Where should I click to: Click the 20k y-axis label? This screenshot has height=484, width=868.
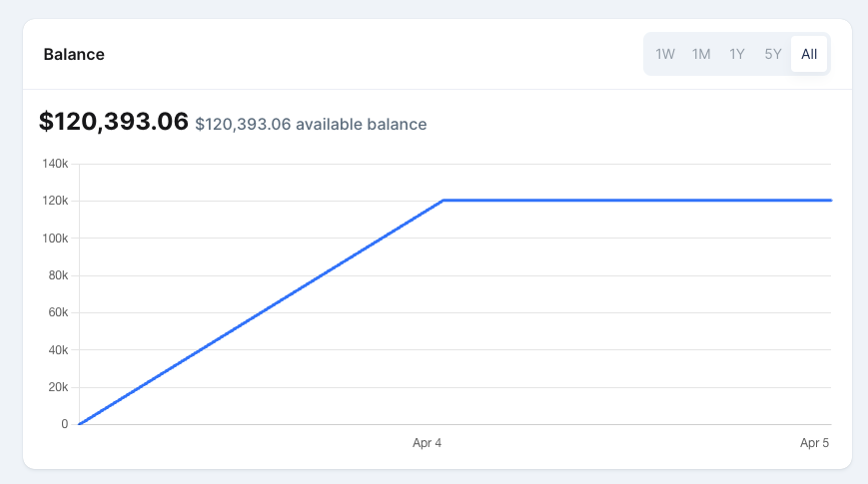pos(56,387)
